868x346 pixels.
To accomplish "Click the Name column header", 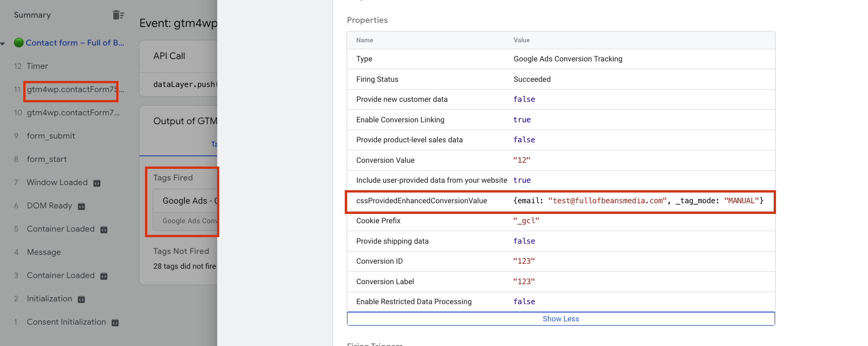I will 364,40.
